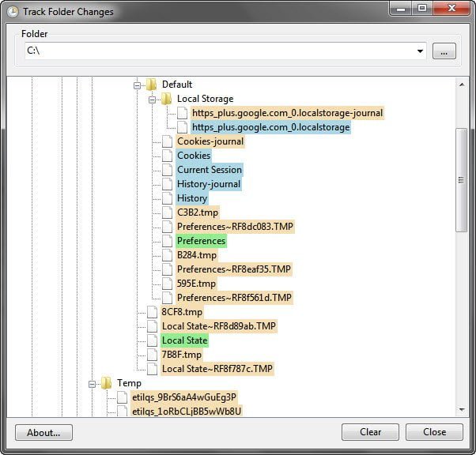476x455 pixels.
Task: Select the green Local State file
Action: 184,340
